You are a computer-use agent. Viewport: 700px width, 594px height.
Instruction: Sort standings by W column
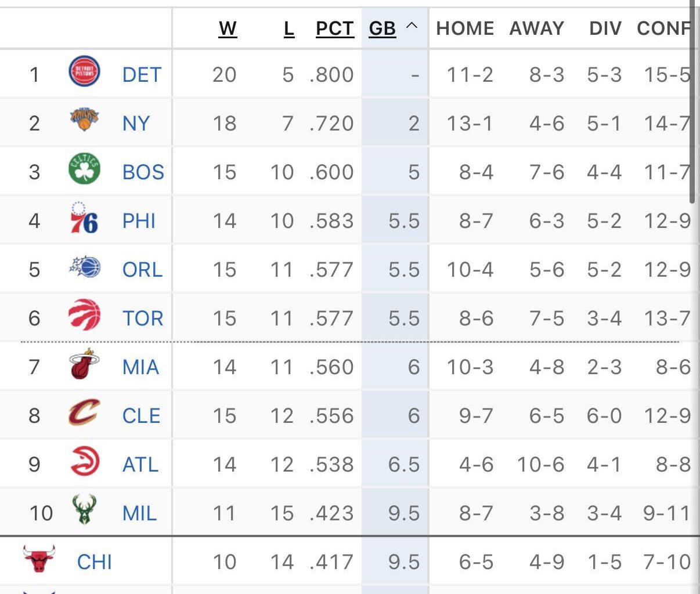[x=228, y=28]
